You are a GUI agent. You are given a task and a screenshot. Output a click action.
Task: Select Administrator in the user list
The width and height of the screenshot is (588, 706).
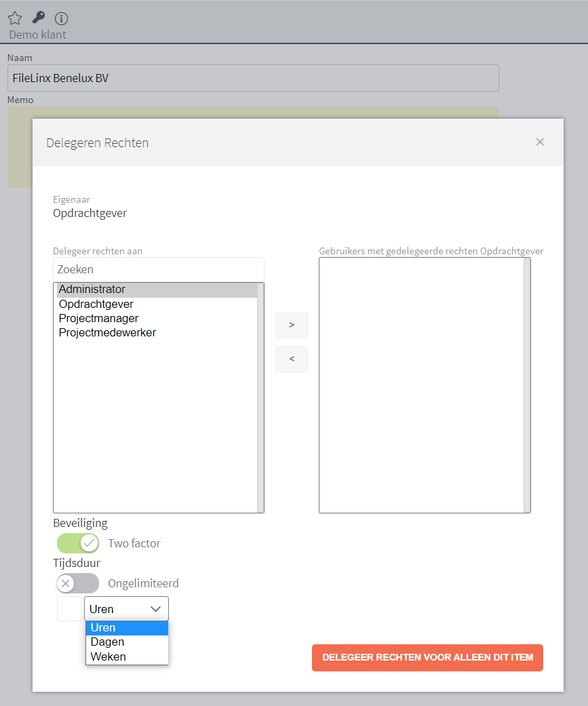coord(92,290)
